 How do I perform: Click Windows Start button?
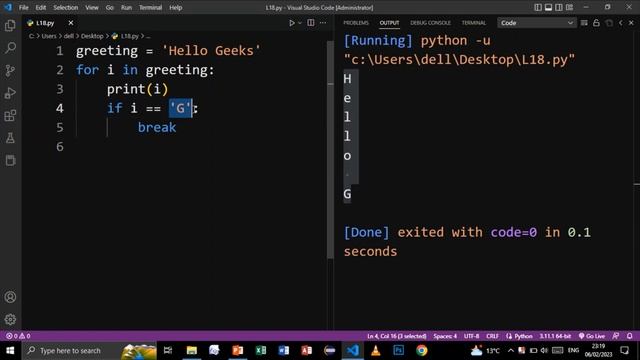coord(10,351)
